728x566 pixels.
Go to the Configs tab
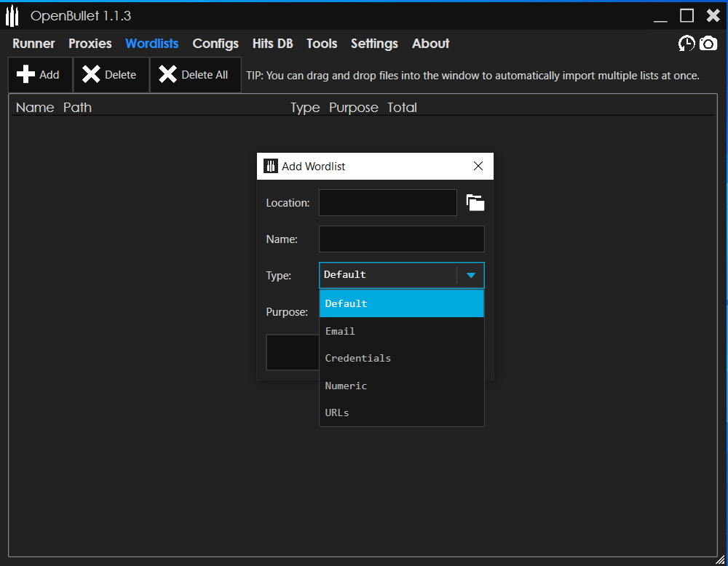click(215, 44)
